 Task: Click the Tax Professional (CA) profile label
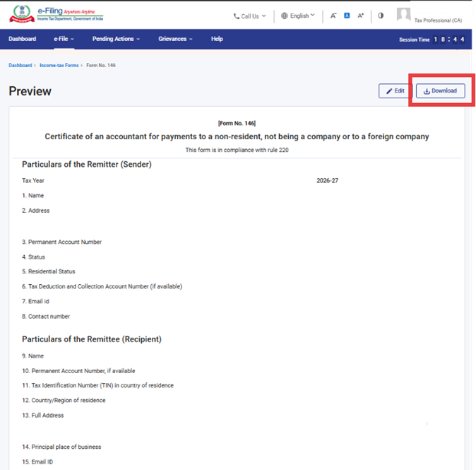coord(438,20)
